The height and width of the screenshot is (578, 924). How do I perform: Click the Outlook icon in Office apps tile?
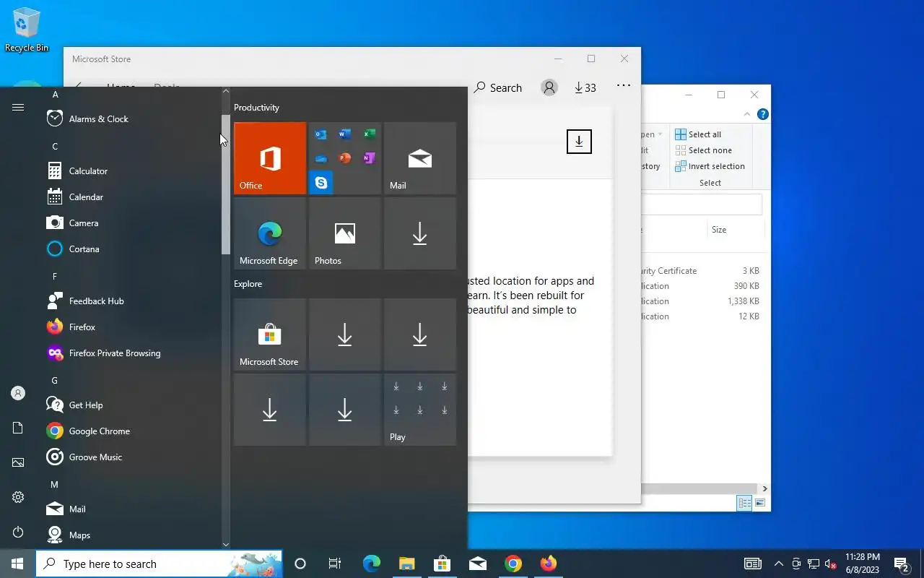click(x=321, y=134)
